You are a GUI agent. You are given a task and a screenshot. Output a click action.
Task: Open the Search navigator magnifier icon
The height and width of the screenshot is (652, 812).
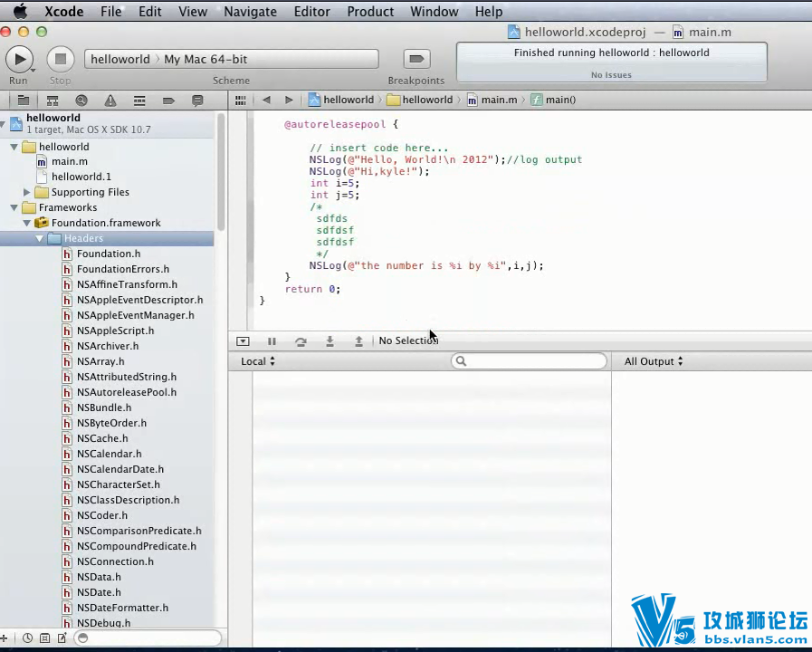81,101
